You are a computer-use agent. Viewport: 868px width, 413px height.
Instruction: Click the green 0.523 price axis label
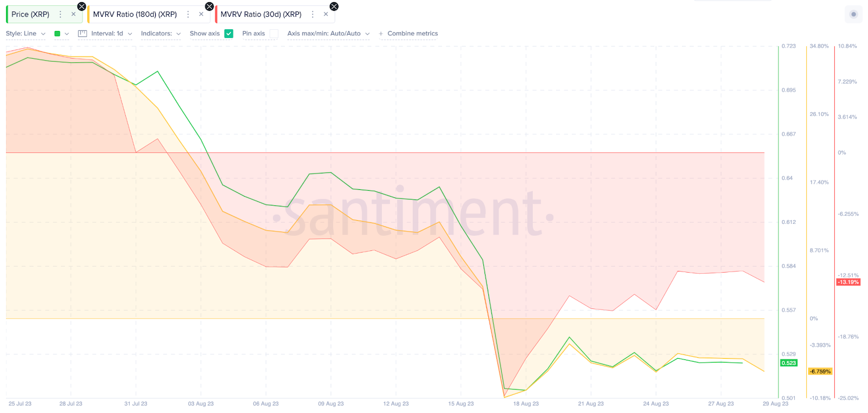coord(789,363)
